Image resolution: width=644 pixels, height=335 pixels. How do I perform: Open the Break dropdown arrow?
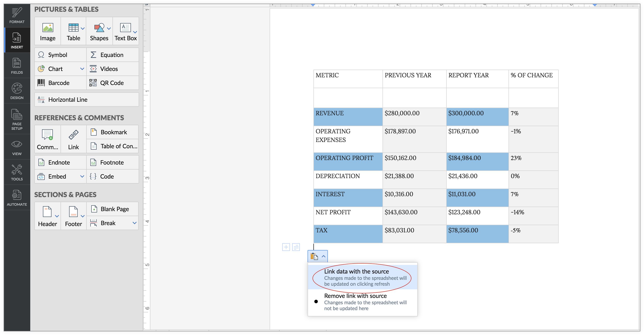[x=135, y=223]
